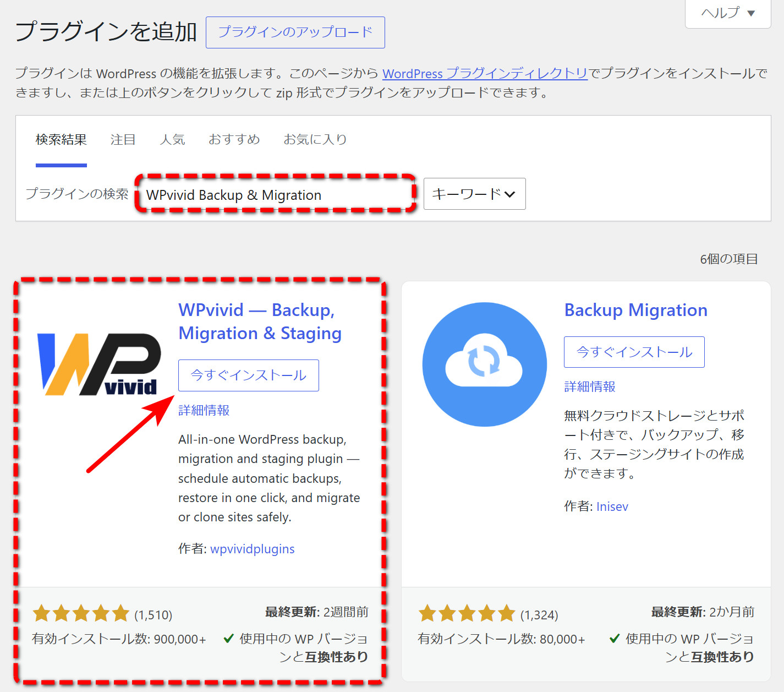Open the WordPress プラグインディレクトリ link
Image resolution: width=784 pixels, height=692 pixels.
coord(485,73)
